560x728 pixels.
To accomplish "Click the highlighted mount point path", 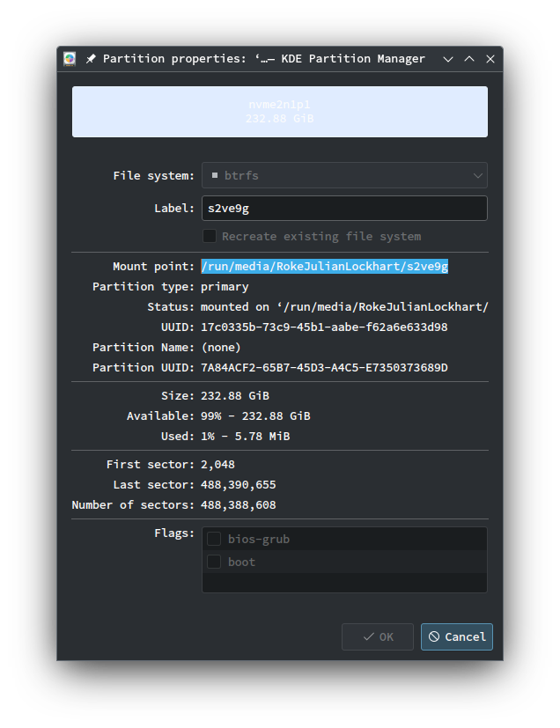I will (x=324, y=266).
